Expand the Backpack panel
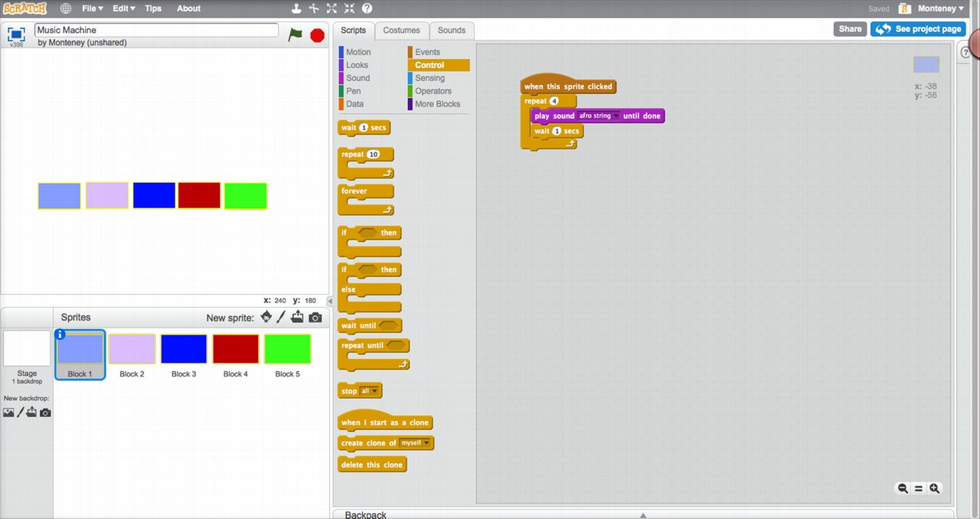The image size is (980, 519). [642, 514]
